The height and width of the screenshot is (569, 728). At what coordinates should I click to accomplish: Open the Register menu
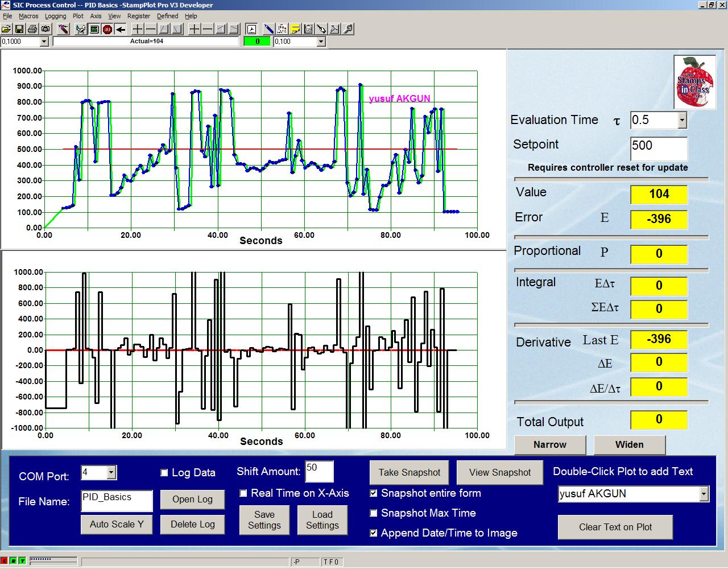pos(139,16)
